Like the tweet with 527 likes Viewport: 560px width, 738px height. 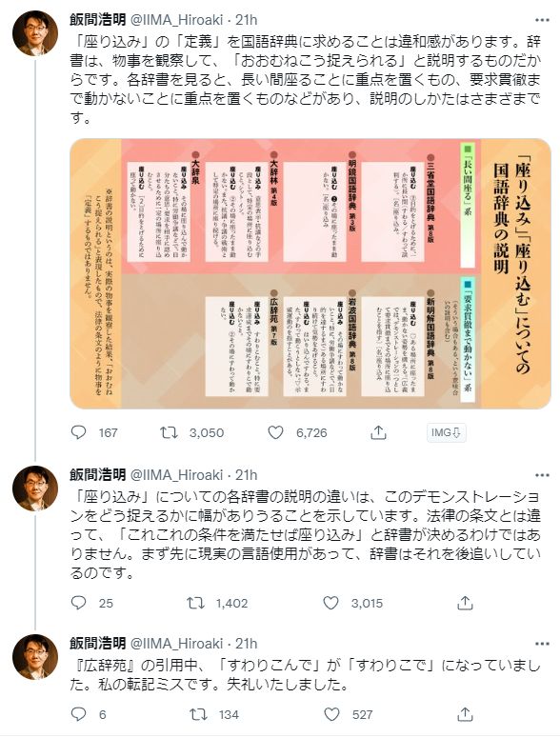[331, 714]
